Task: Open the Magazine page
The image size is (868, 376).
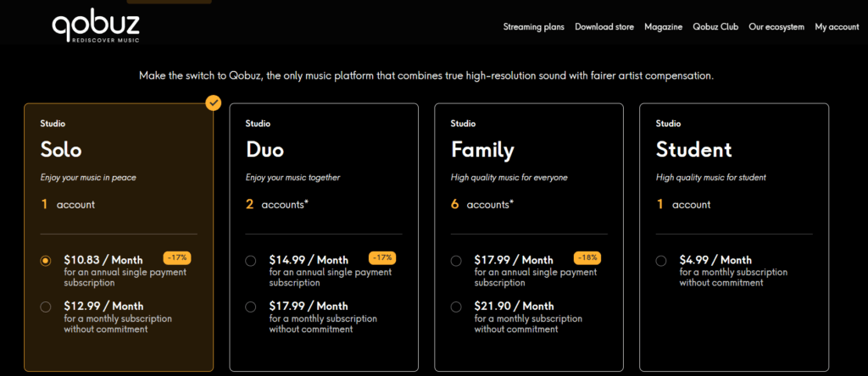Action: click(663, 27)
